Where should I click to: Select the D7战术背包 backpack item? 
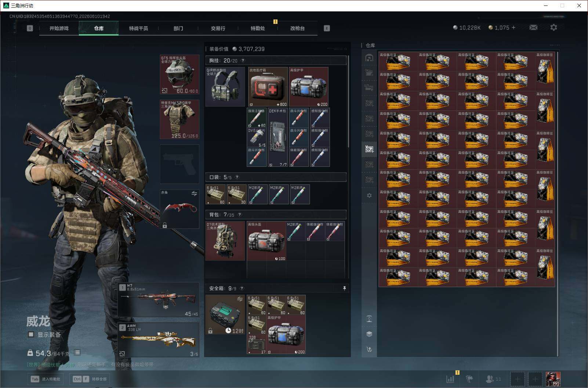225,241
